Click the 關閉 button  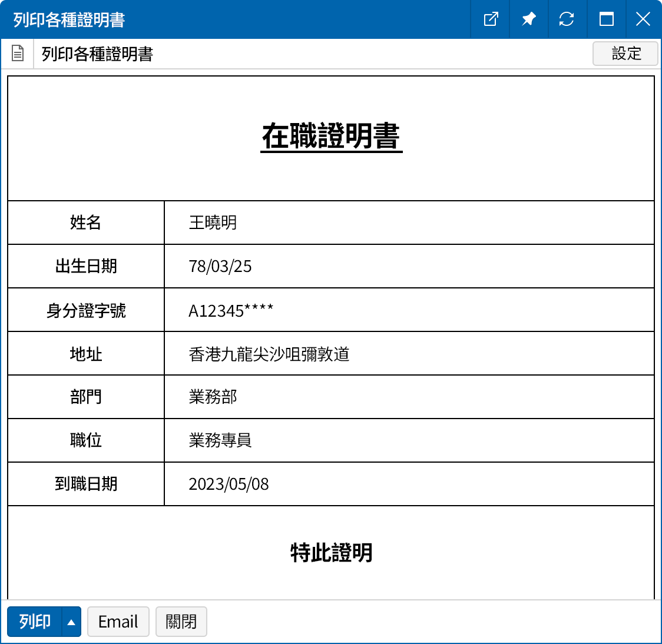click(181, 621)
